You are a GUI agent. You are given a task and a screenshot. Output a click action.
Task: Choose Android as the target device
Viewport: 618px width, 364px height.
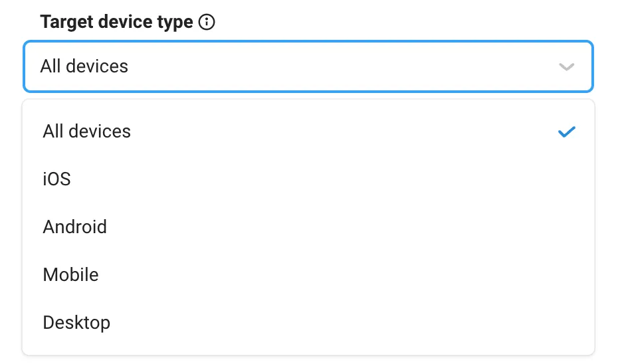point(308,227)
